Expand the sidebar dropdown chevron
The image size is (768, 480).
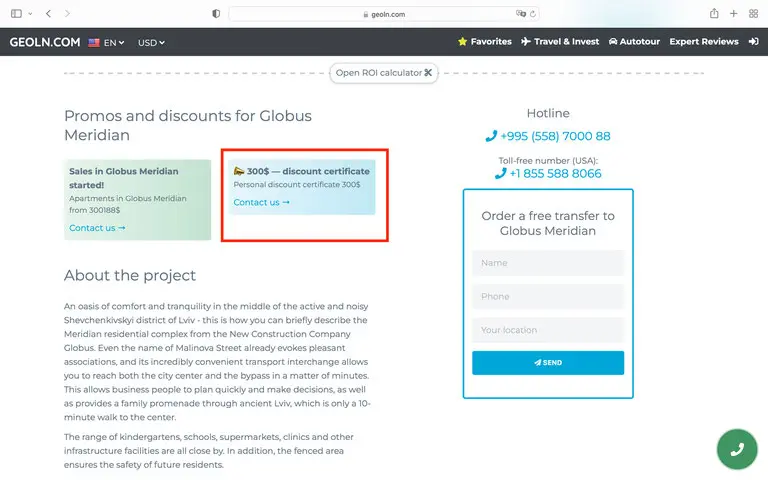(x=30, y=14)
